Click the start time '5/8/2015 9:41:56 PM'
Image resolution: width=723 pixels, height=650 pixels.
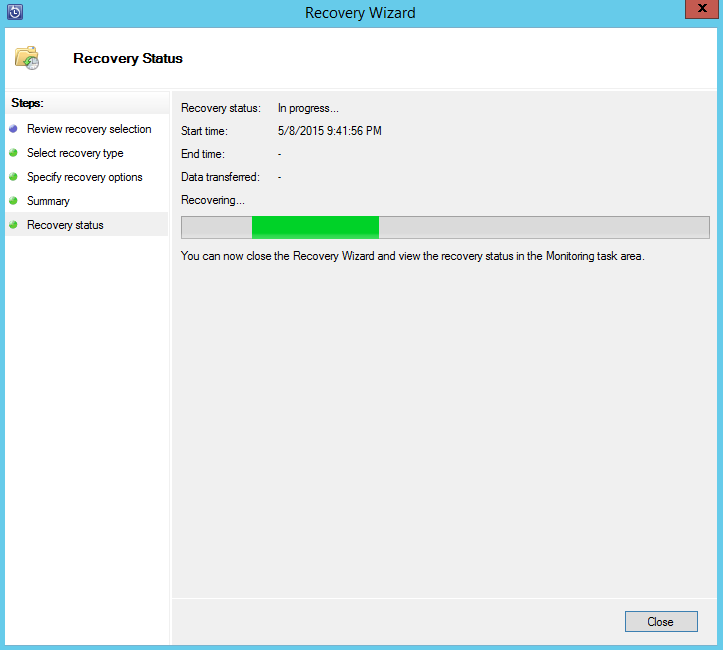(330, 131)
